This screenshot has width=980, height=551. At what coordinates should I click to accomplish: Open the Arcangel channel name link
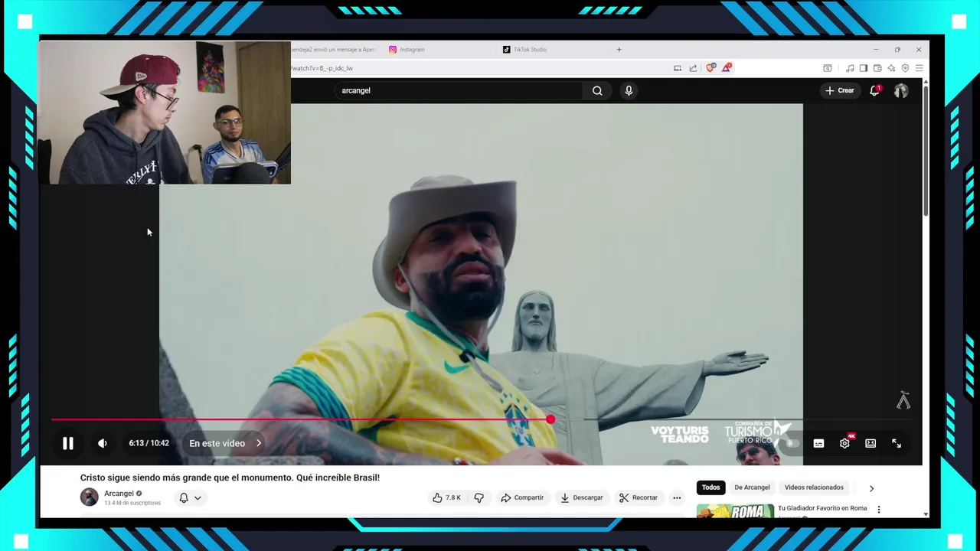(119, 494)
